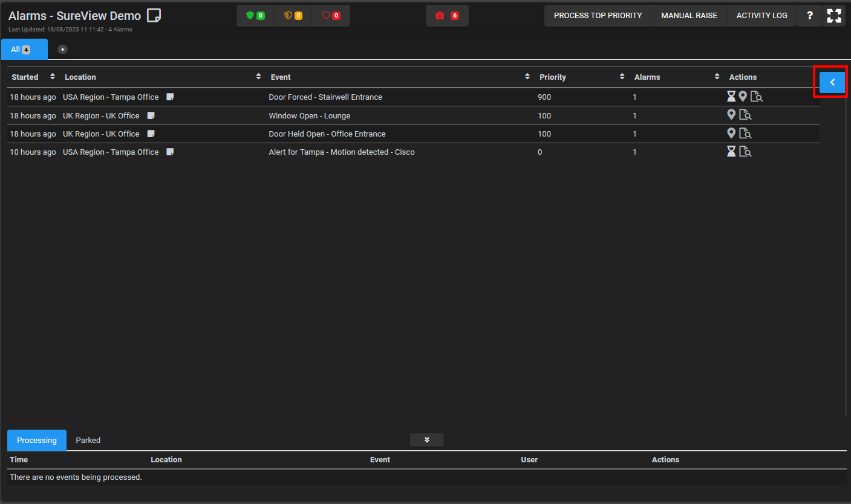This screenshot has height=504, width=851.
Task: Click Process Top Priority button
Action: coord(598,16)
